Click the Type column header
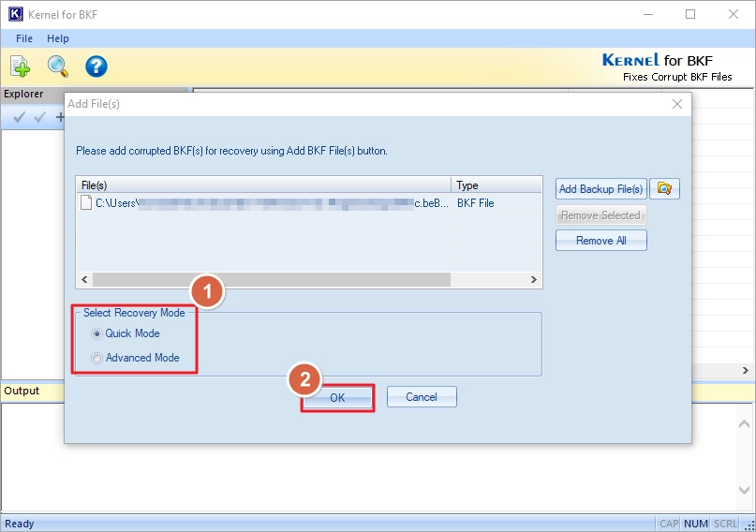 pyautogui.click(x=497, y=185)
